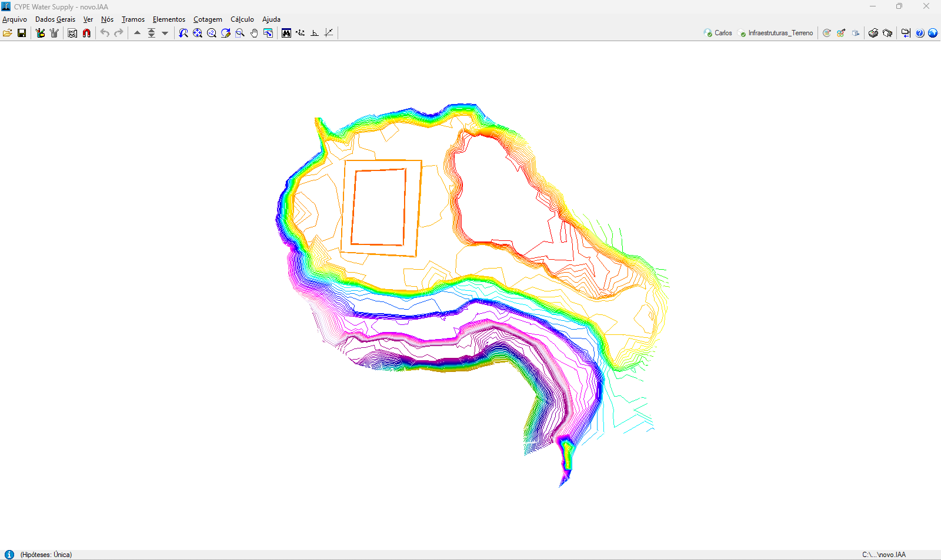This screenshot has width=941, height=560.
Task: Click the redo arrow icon
Action: pyautogui.click(x=119, y=33)
